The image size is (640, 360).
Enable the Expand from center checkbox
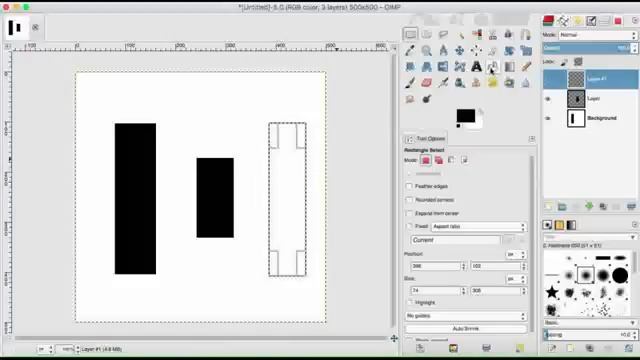point(409,213)
